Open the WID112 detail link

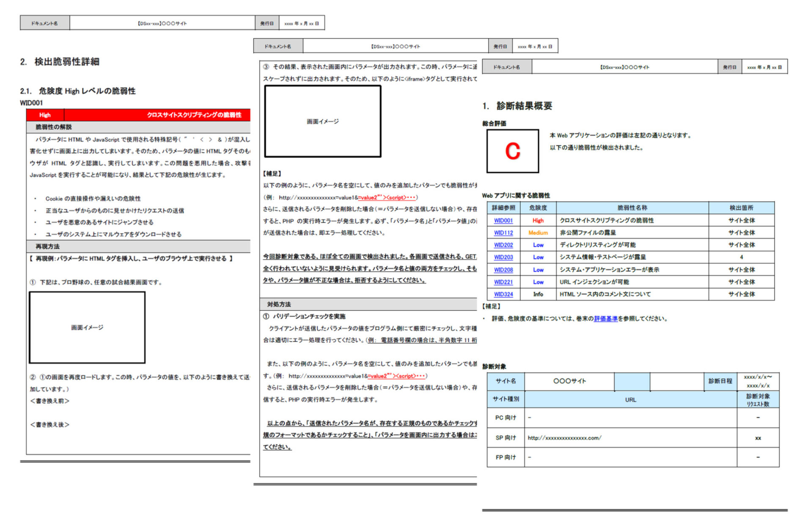click(503, 233)
